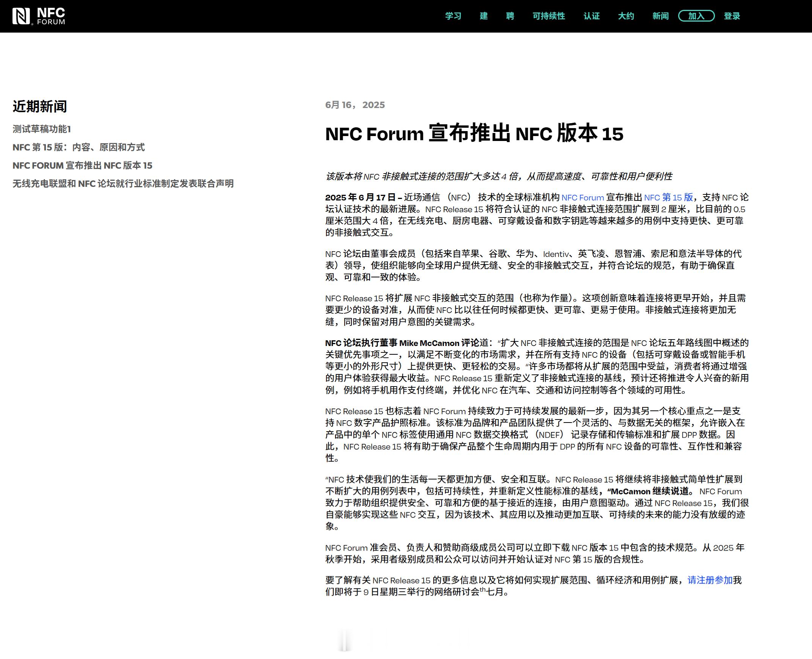This screenshot has width=812, height=659.
Task: Click the 请注册参加 registration link
Action: point(710,580)
